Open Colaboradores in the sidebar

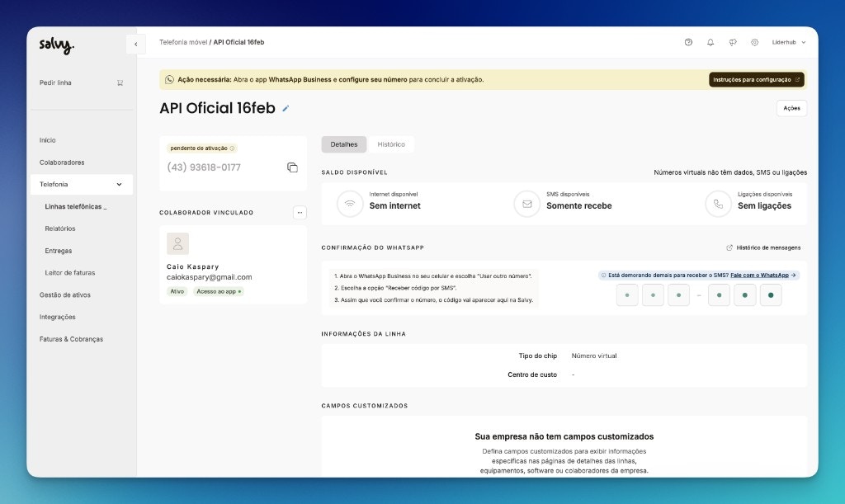pos(62,162)
